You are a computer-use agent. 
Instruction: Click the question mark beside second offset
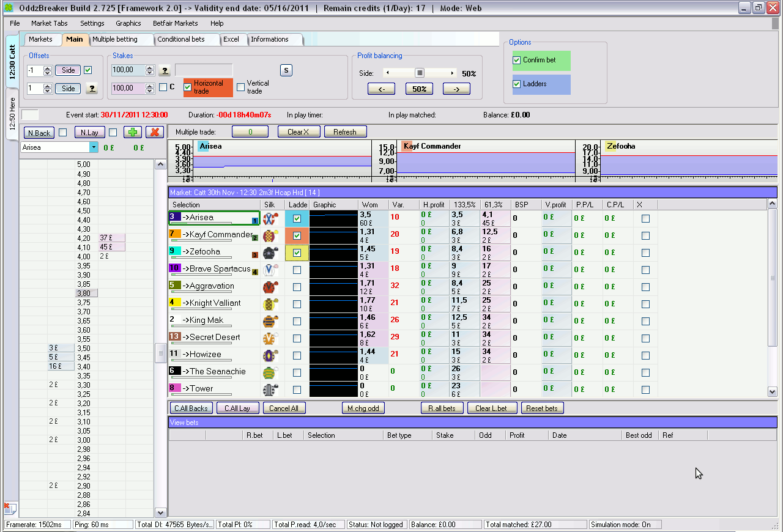click(91, 89)
